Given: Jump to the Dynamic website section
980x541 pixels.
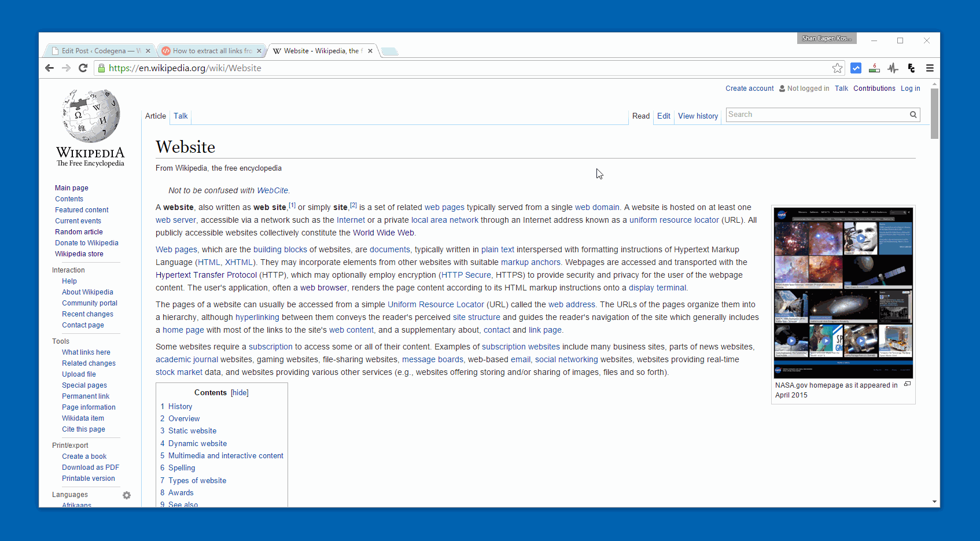Looking at the screenshot, I should pos(198,444).
